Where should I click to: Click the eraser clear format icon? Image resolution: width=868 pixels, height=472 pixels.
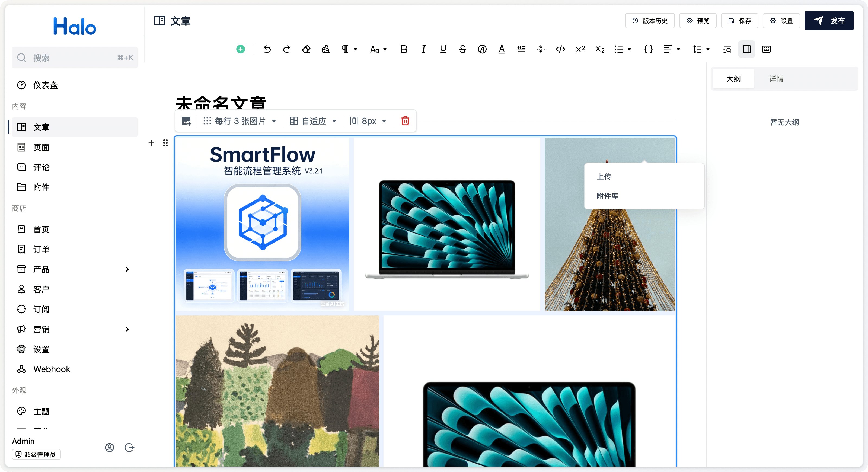pos(306,49)
